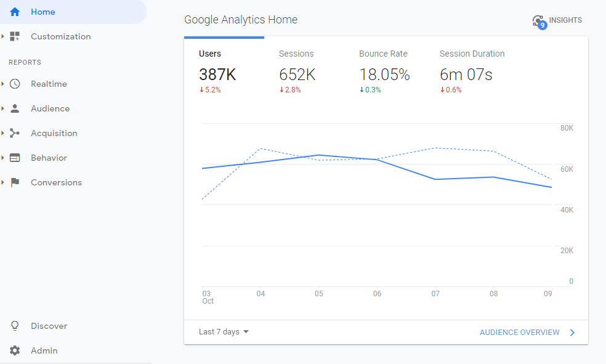Image resolution: width=606 pixels, height=364 pixels.
Task: Click the Conversions flag icon
Action: pos(15,182)
